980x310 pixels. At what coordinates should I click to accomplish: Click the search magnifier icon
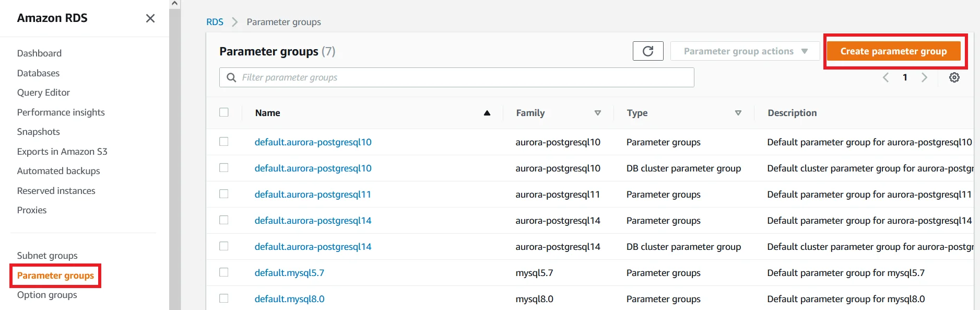click(231, 77)
